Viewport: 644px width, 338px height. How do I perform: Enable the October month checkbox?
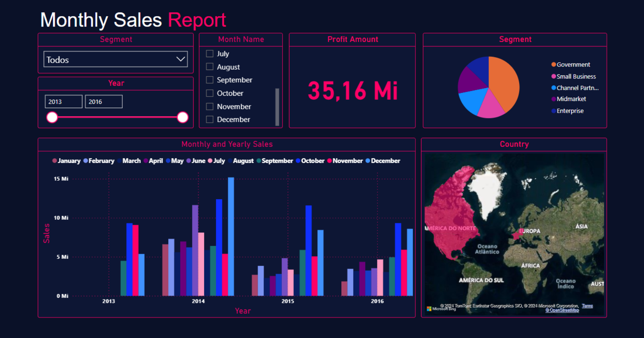(x=210, y=93)
